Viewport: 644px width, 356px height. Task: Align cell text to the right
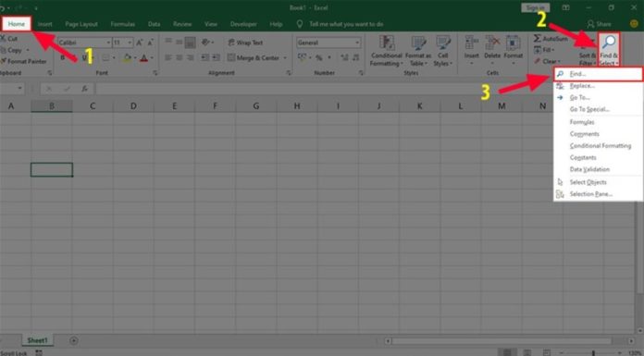[x=190, y=58]
